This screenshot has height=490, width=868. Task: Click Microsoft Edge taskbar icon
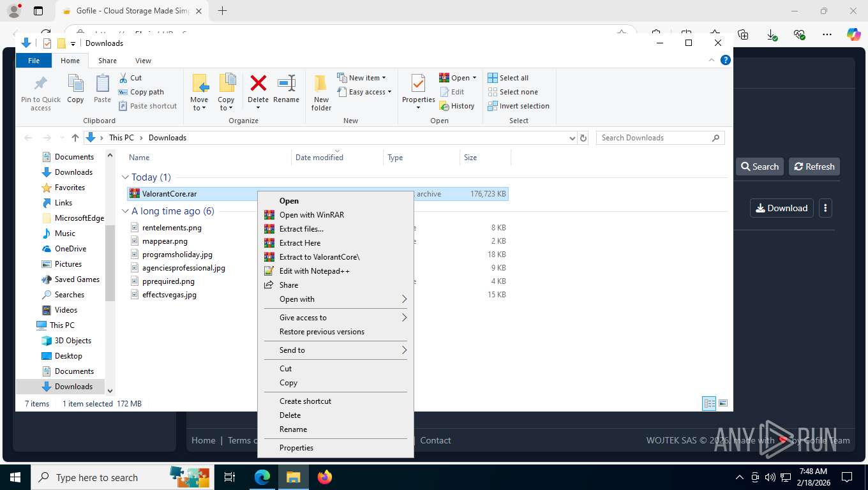point(262,477)
